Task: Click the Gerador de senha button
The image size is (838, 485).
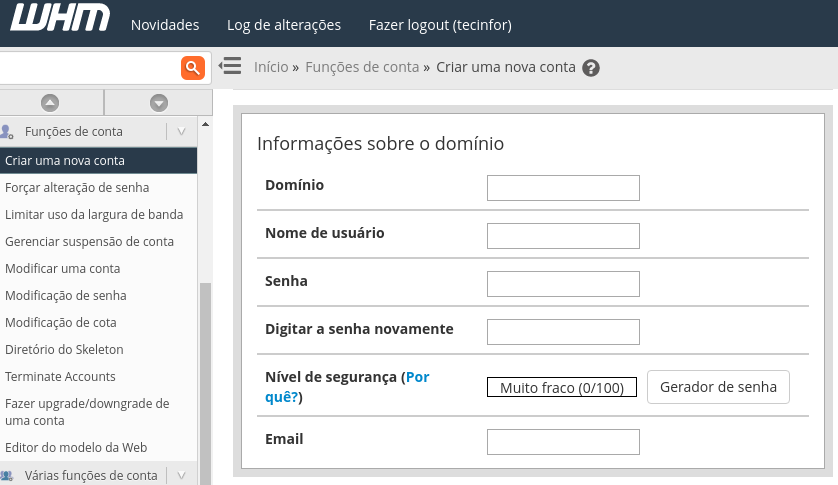Action: click(x=718, y=387)
